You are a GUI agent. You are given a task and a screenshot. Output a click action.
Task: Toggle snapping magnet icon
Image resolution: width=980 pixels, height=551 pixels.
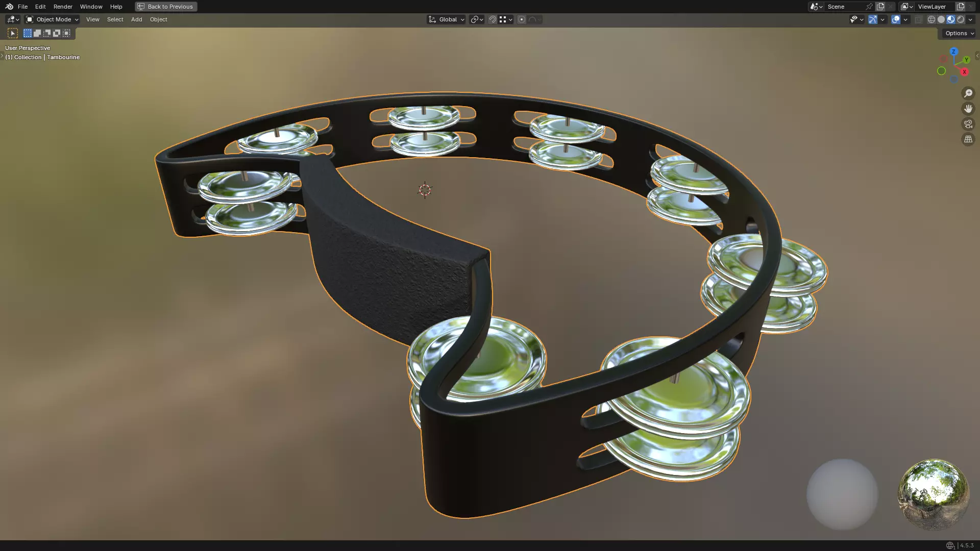tap(493, 19)
